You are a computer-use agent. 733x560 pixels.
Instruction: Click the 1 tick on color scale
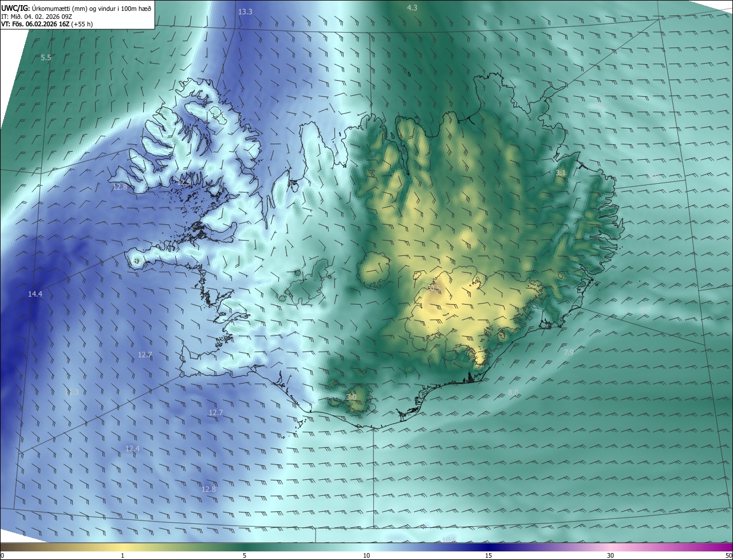coord(123,555)
